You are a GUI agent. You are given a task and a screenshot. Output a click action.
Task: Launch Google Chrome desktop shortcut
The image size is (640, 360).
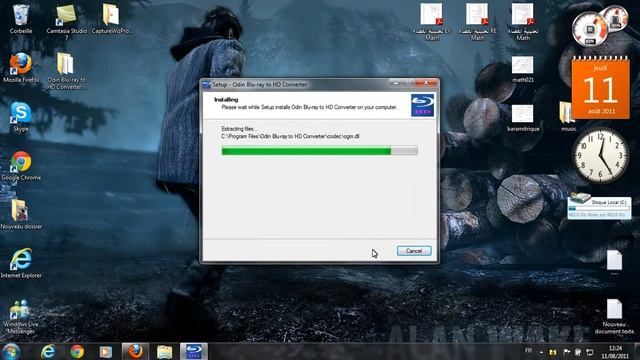coord(21,166)
